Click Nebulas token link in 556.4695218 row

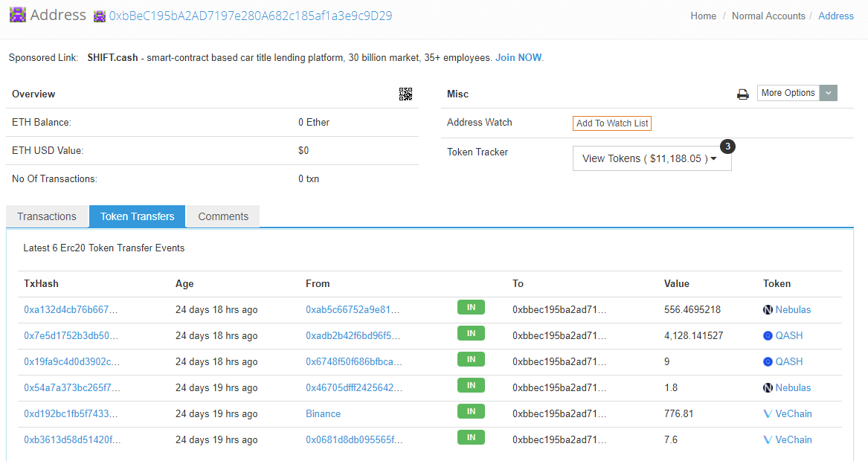point(793,310)
